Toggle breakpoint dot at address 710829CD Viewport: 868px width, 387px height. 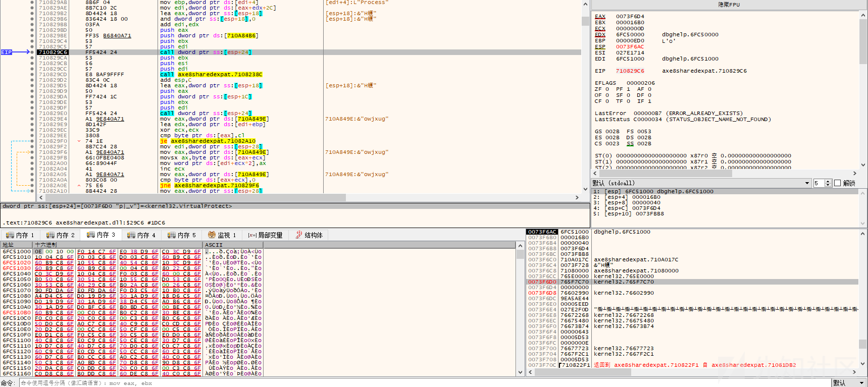click(32, 74)
